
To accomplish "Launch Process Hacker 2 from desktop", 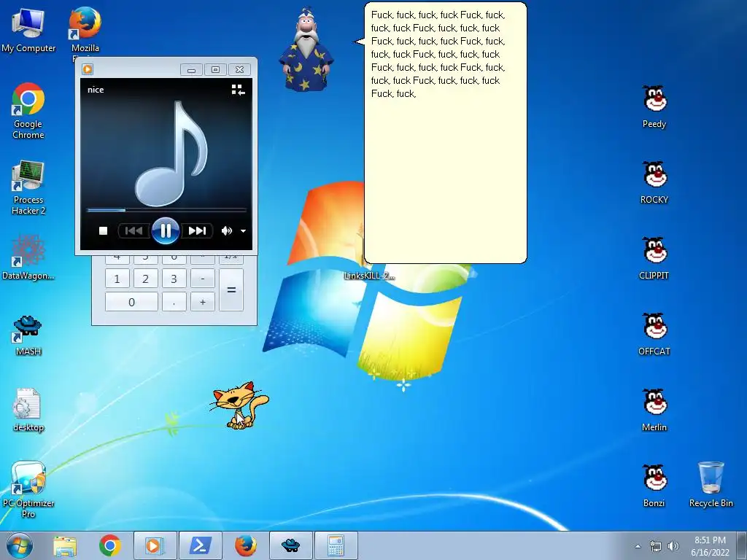I will coord(28,187).
